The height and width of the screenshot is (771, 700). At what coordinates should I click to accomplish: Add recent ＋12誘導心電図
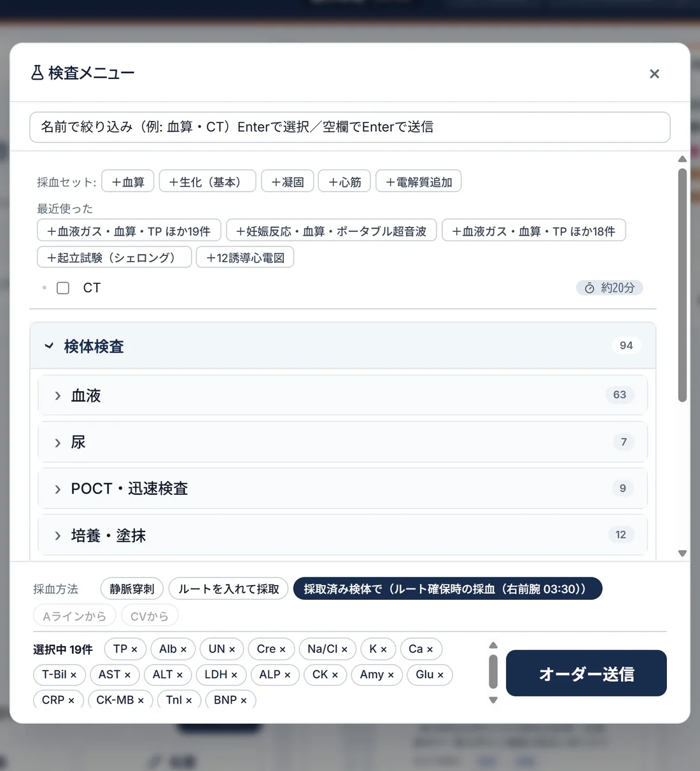(245, 257)
